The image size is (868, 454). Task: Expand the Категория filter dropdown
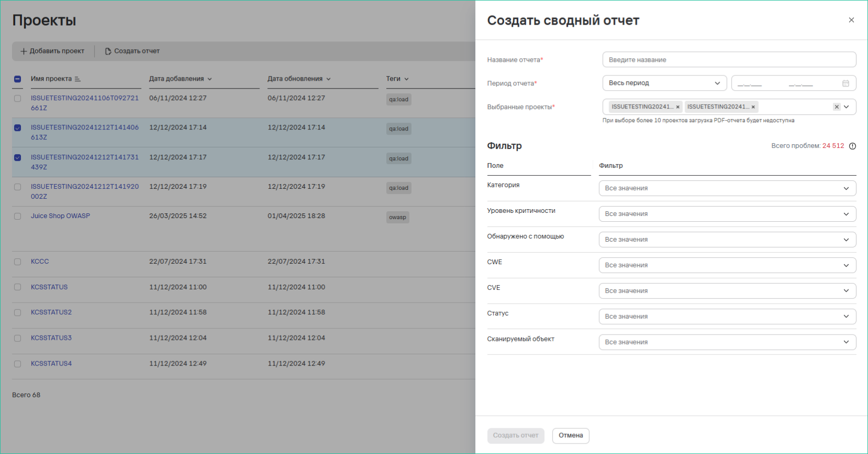(727, 188)
